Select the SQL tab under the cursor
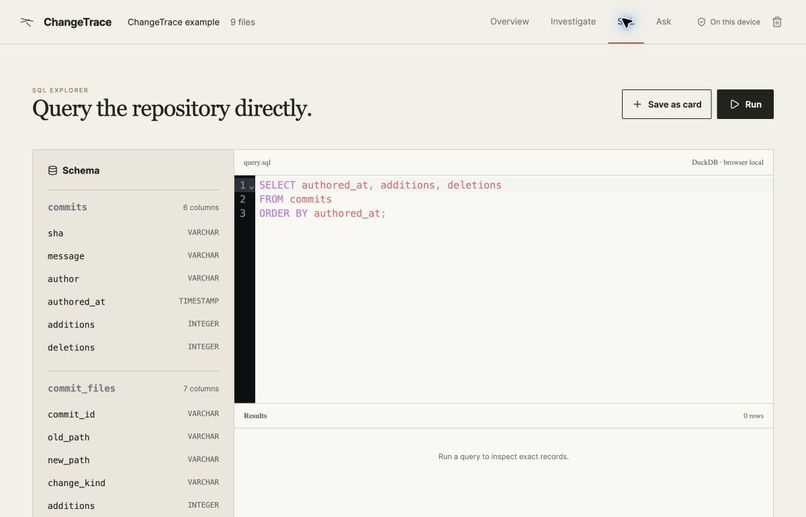Screen dimensions: 806x517 point(626,22)
